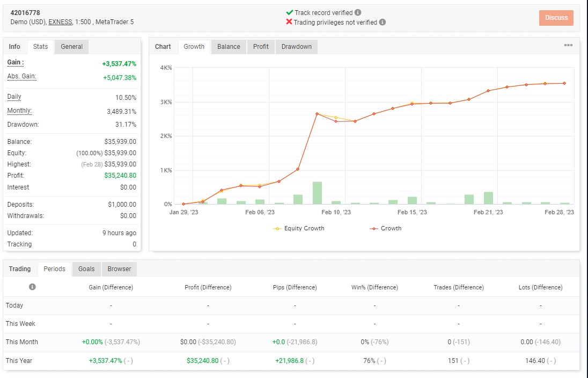Image resolution: width=588 pixels, height=378 pixels.
Task: Click the info icon in Trading table header
Action: 32,287
